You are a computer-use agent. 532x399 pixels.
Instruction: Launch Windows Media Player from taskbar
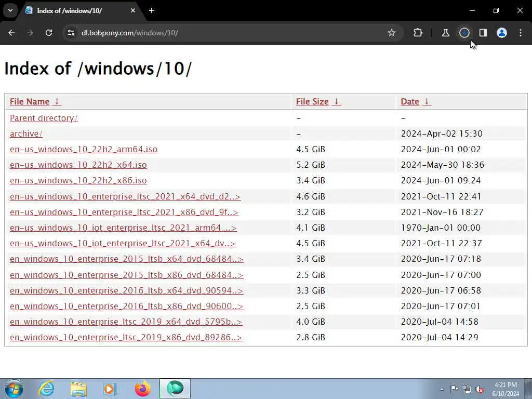[110, 389]
